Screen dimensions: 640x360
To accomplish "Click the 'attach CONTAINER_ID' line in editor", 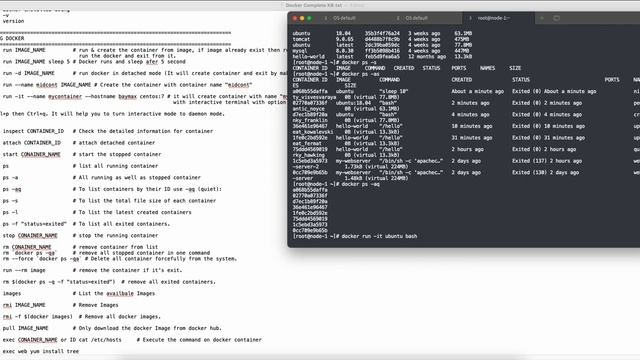I will tap(79, 143).
